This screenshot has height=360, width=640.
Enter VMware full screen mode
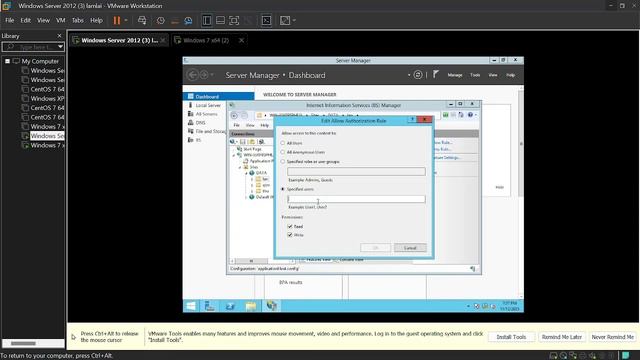tap(234, 20)
